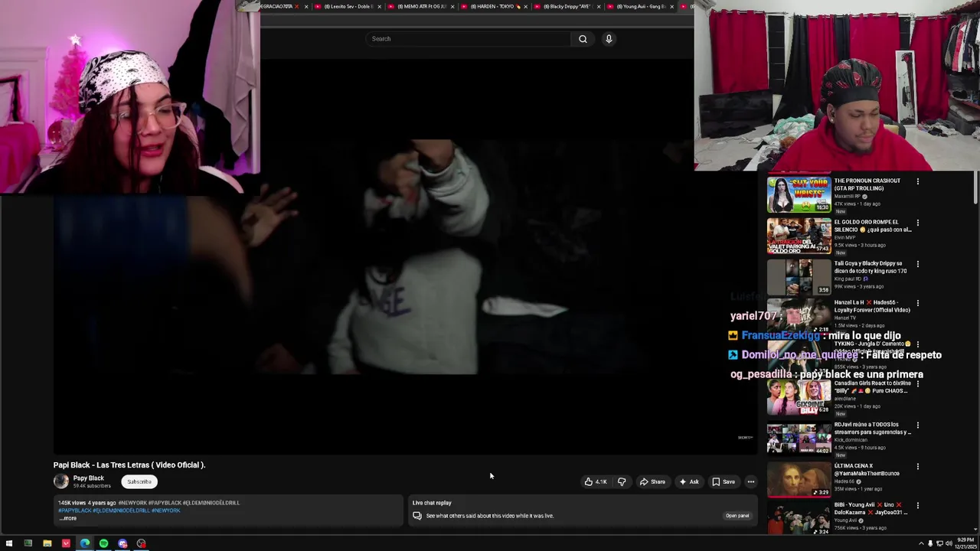Close the Blacky Drippy AYE tab

pyautogui.click(x=599, y=7)
